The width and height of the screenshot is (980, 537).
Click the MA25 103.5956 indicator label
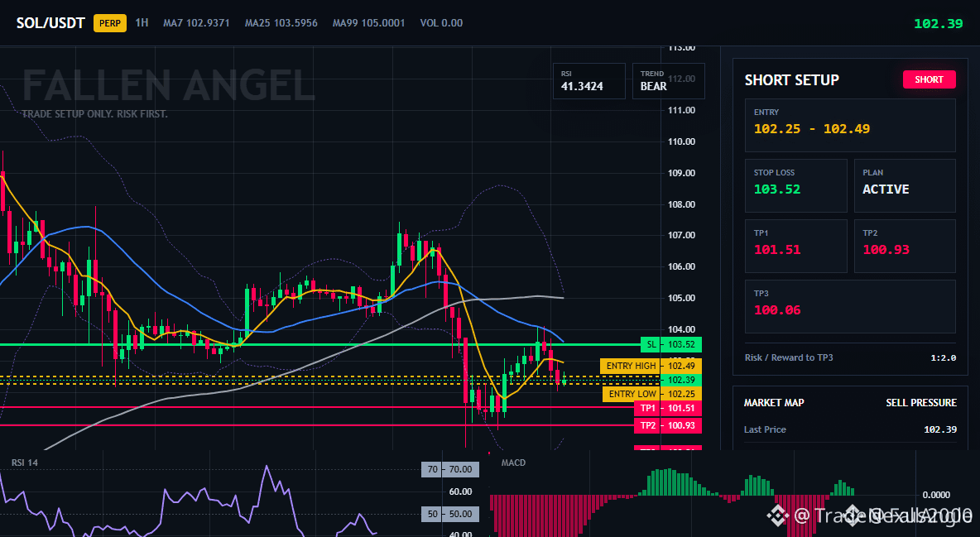[281, 23]
